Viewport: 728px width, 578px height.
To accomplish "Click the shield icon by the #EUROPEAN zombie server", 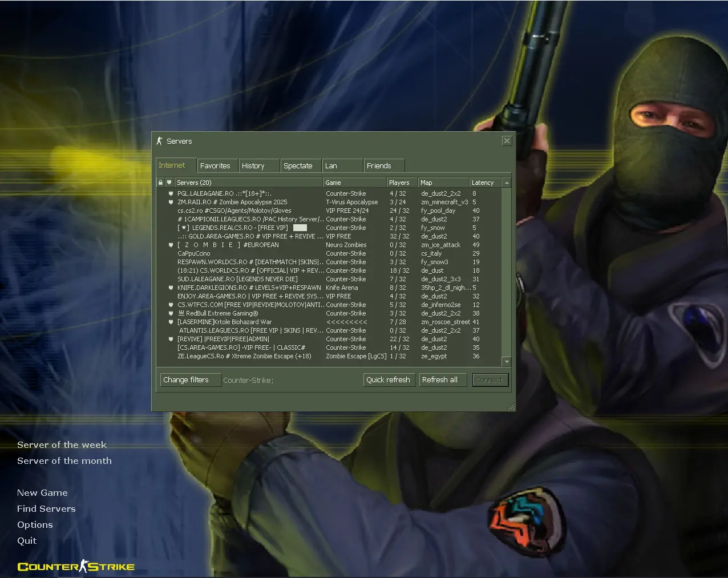I will (x=171, y=245).
